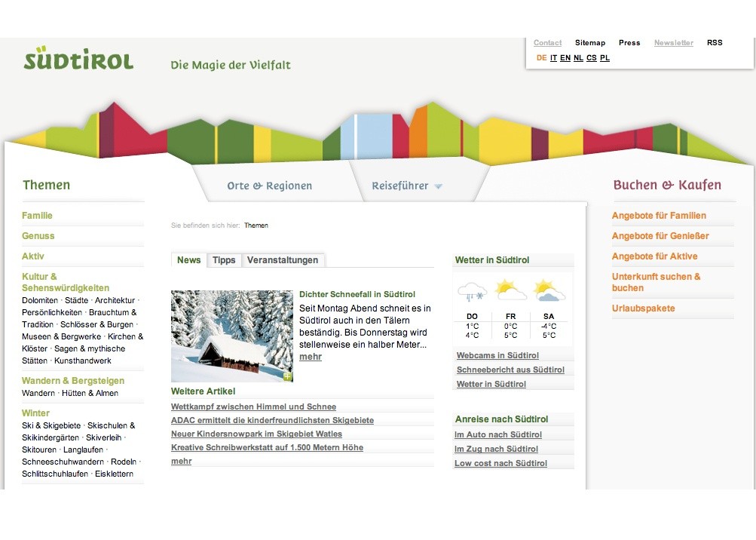Click green plus icon on snow photo
This screenshot has height=540, width=756.
[287, 376]
